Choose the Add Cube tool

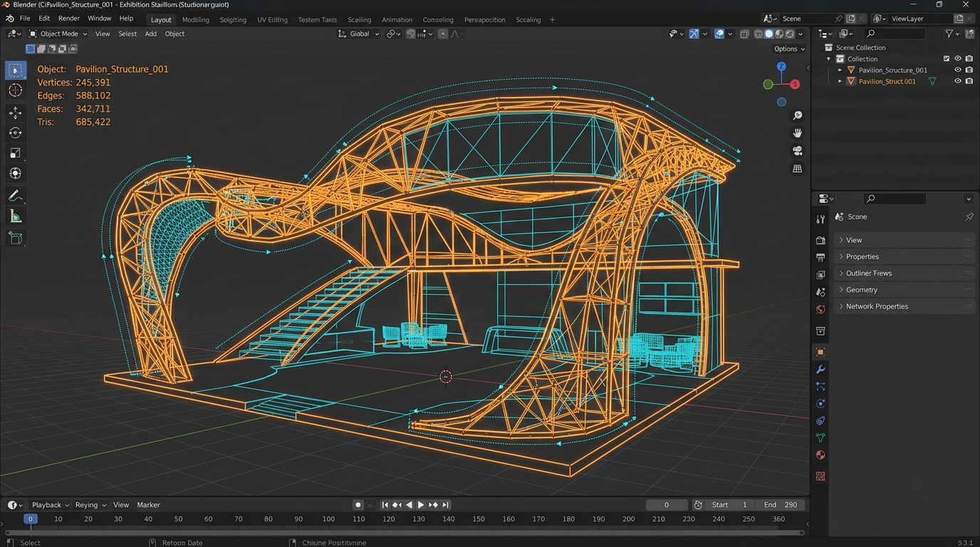click(16, 239)
